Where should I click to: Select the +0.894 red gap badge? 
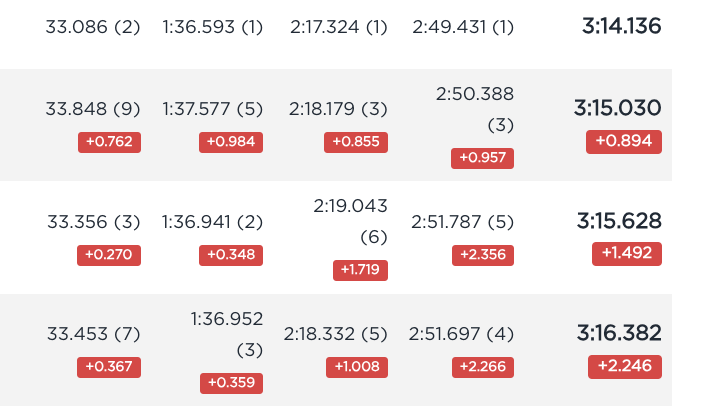[x=624, y=141]
